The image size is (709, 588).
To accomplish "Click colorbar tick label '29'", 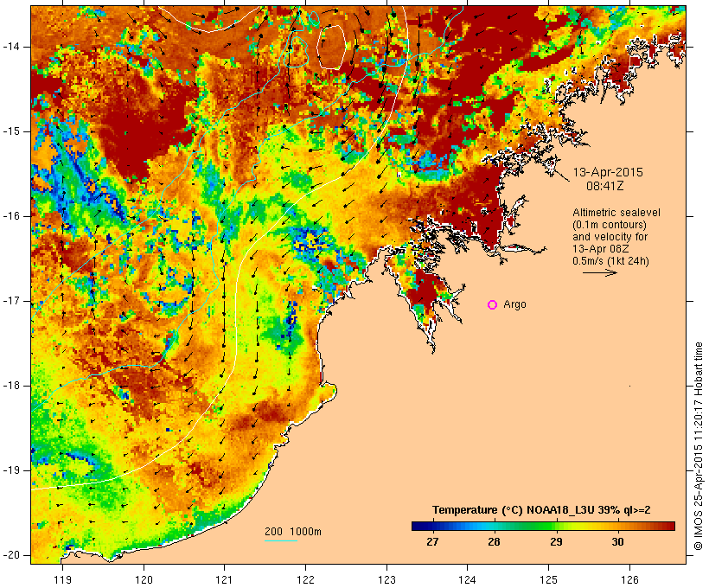I will [556, 542].
